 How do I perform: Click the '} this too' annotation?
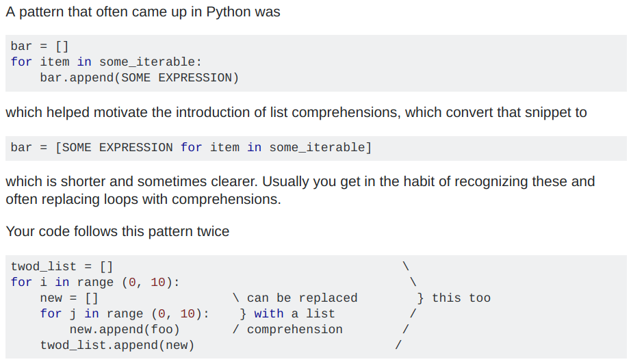[454, 298]
